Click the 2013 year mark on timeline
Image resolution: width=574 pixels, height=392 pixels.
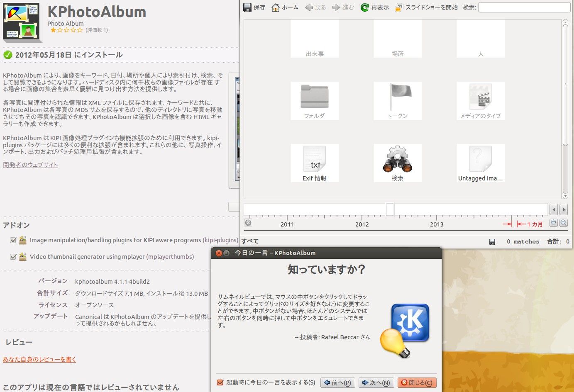pos(437,224)
